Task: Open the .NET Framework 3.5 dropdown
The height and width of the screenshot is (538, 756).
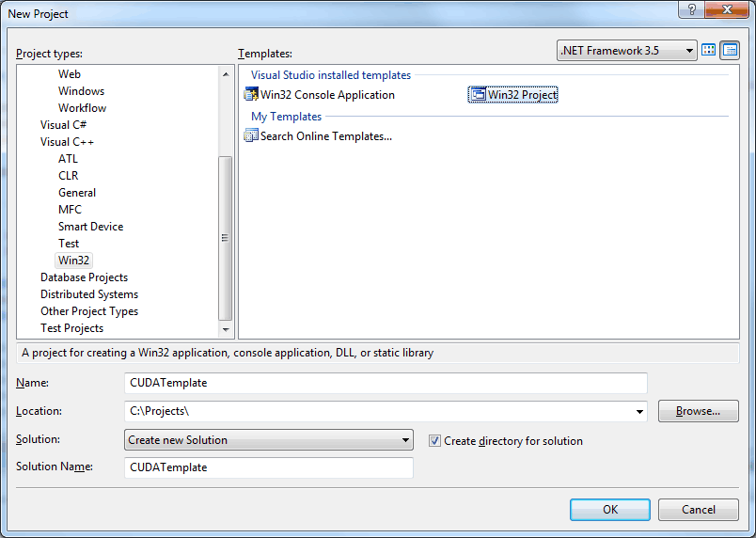Action: [627, 50]
